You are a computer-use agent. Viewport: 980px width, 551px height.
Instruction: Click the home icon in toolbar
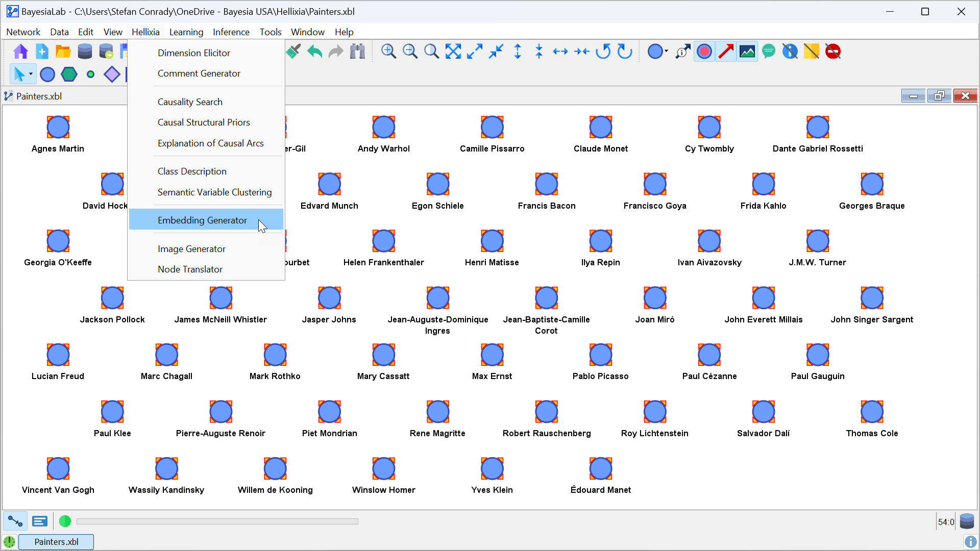pos(20,52)
